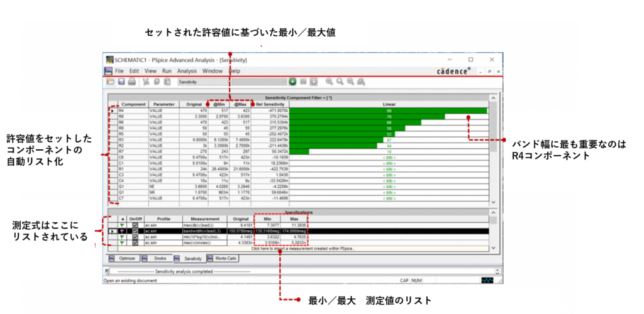This screenshot has height=314, width=644.
Task: Open an existing document with folder icon
Action: coord(111,82)
